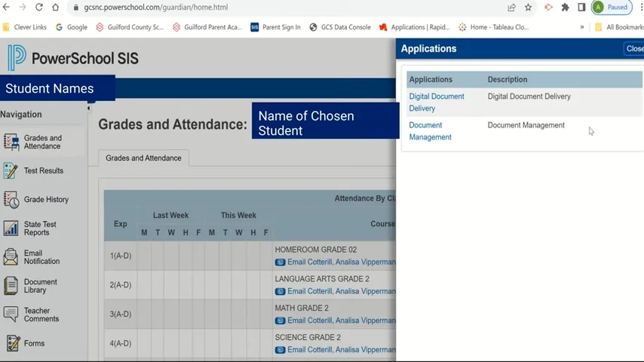
Task: Open the Digital Document Delivery link
Action: coord(437,103)
